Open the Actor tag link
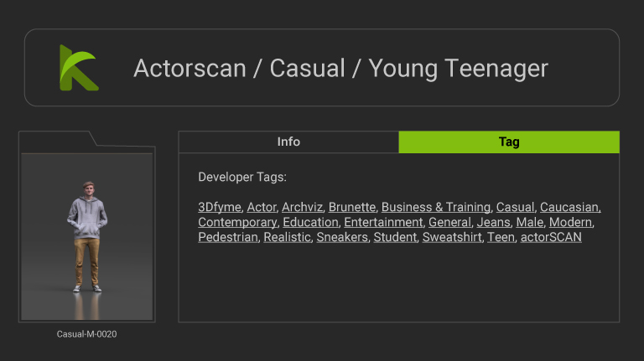Screen dimensions: 644x361 pos(261,207)
